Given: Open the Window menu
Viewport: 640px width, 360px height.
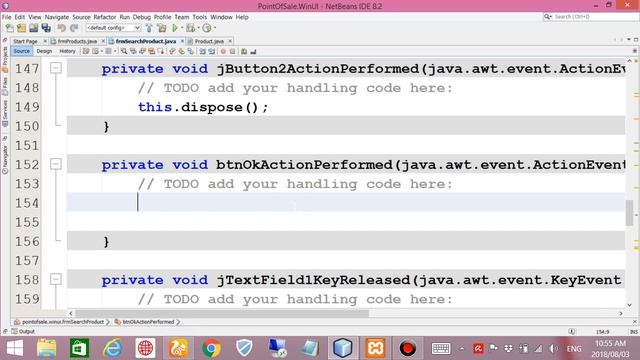Looking at the screenshot, I should pos(221,17).
